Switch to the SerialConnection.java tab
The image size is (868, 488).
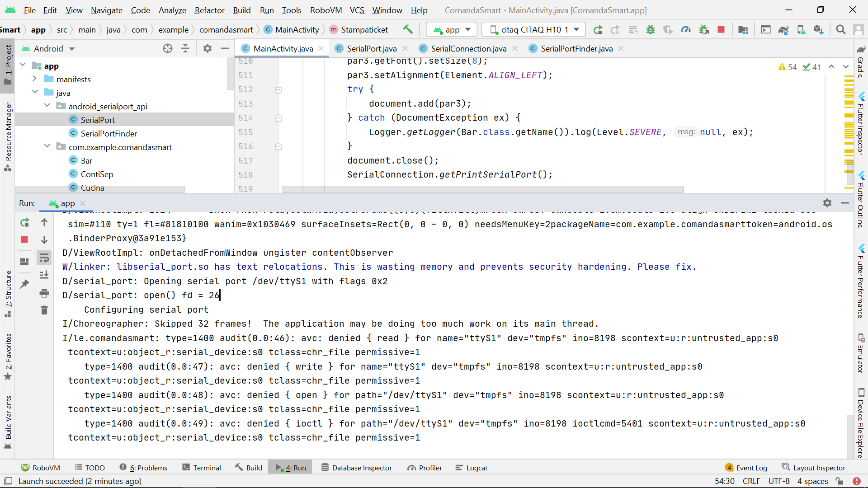pyautogui.click(x=468, y=48)
